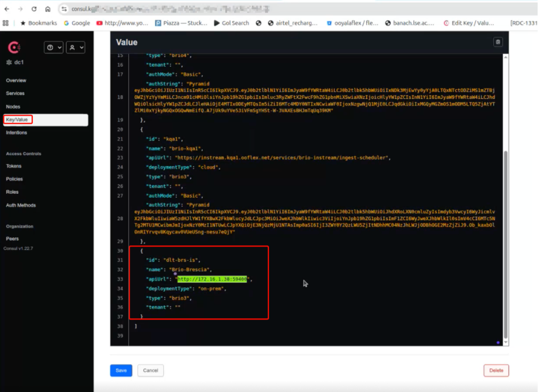Copy value using the clipboard icon
The width and height of the screenshot is (538, 392).
498,42
